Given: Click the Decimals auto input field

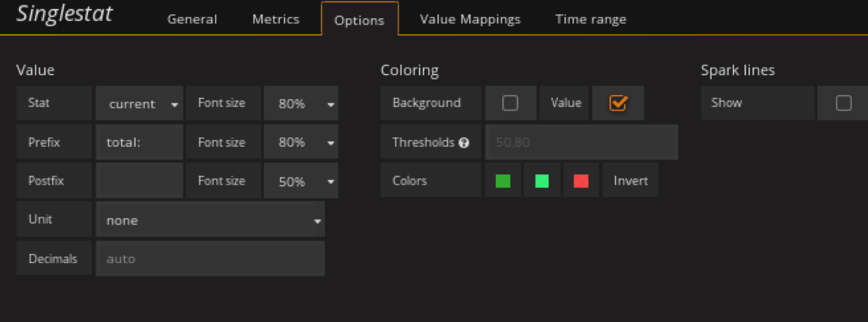Looking at the screenshot, I should (x=210, y=259).
